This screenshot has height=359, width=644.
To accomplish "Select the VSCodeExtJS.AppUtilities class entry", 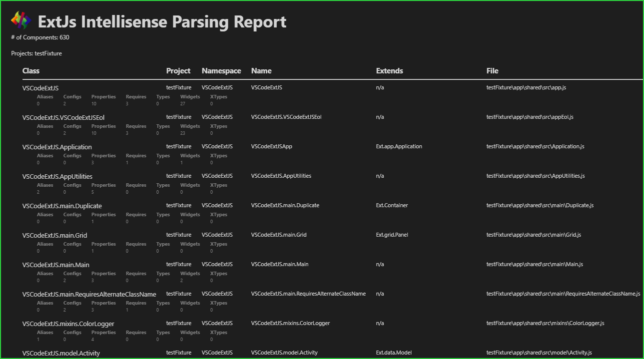I will (57, 177).
